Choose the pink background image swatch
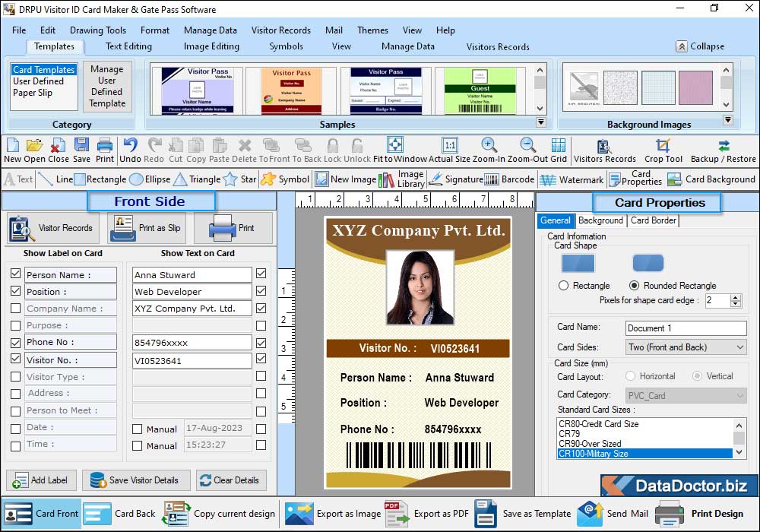This screenshot has height=532, width=760. [695, 87]
